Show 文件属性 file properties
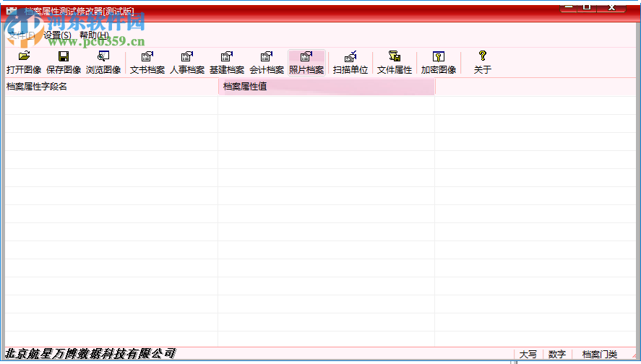Image resolution: width=641 pixels, height=364 pixels. pyautogui.click(x=395, y=63)
